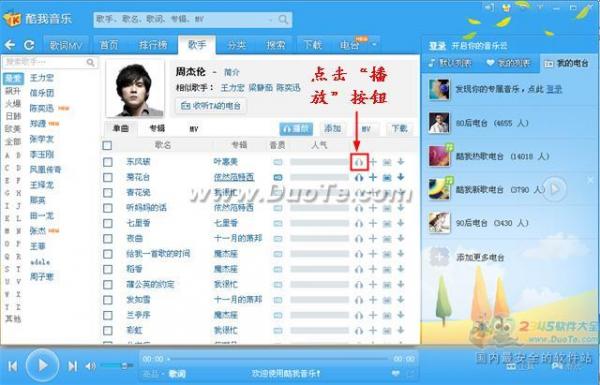
Task: Click 周杰伦's artist photo
Action: [135, 88]
